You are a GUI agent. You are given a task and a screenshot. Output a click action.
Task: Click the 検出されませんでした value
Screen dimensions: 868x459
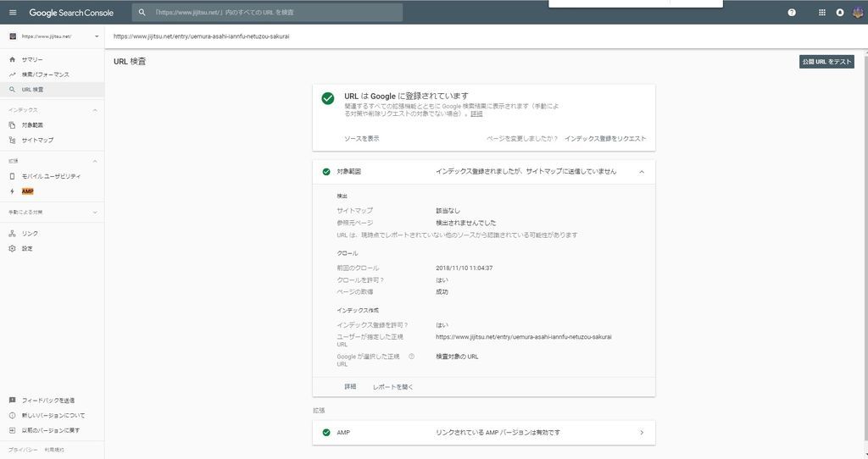point(465,223)
